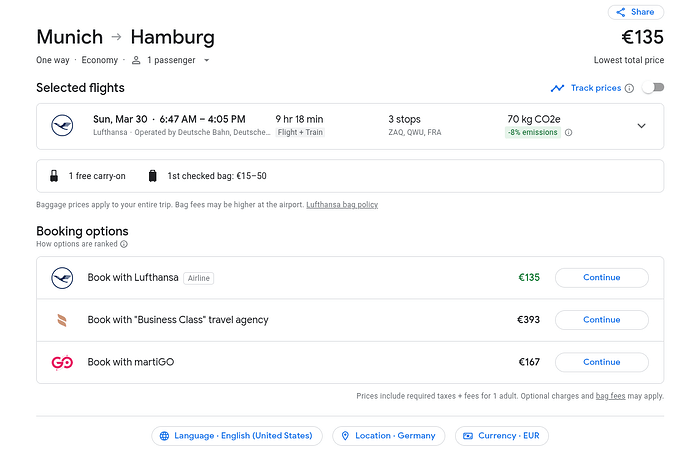Click the Lufthansa logo in booking options
The height and width of the screenshot is (455, 690).
62,278
